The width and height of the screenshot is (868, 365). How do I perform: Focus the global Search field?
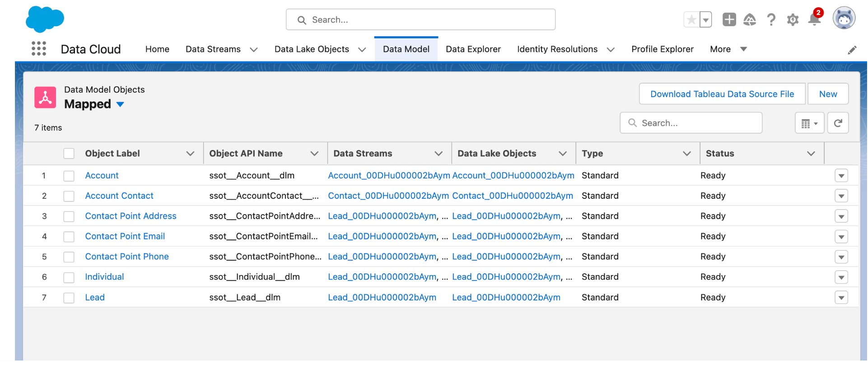click(x=420, y=20)
